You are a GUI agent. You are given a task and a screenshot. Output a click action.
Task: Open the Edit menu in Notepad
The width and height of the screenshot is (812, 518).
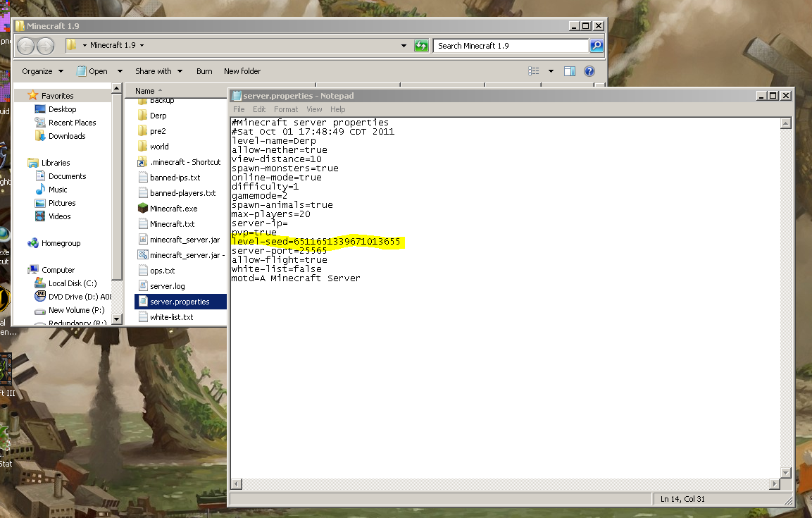[x=259, y=109]
